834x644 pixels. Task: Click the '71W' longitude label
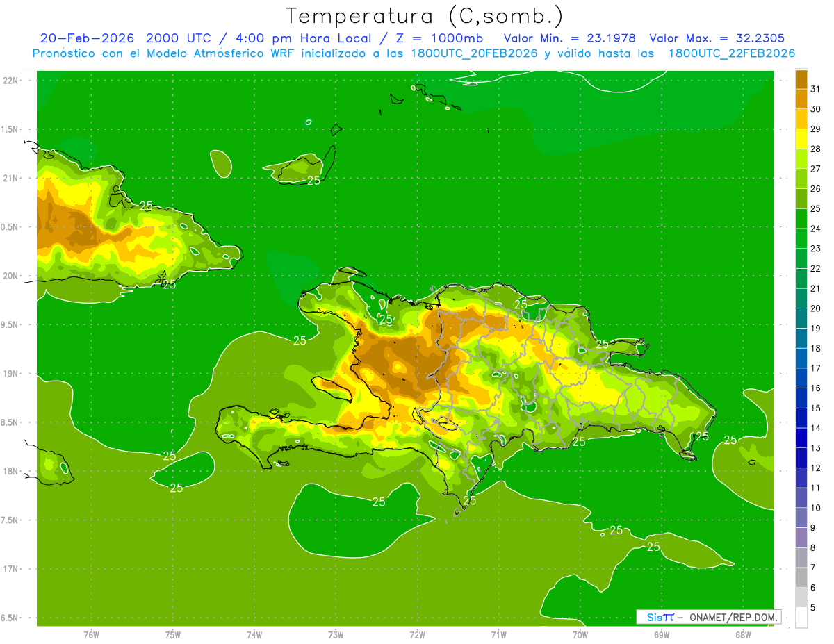[498, 635]
